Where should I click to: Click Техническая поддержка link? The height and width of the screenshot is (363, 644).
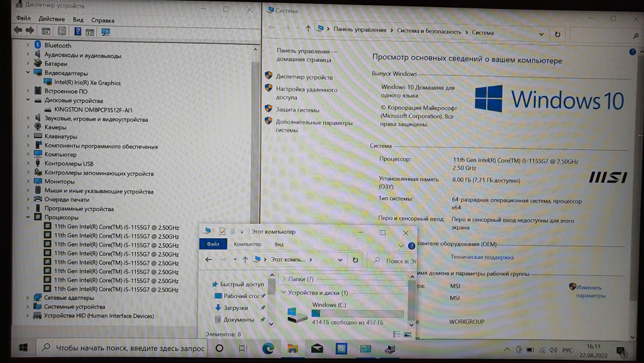tap(482, 257)
